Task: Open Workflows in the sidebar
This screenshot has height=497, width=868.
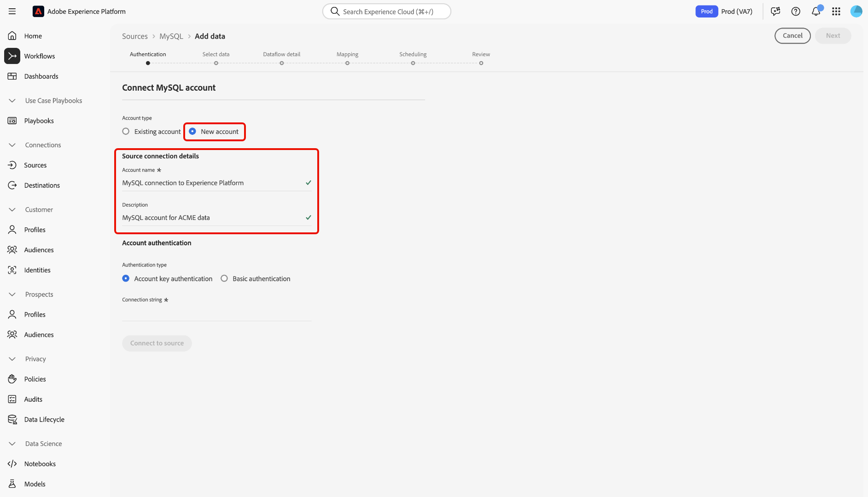Action: (x=40, y=56)
